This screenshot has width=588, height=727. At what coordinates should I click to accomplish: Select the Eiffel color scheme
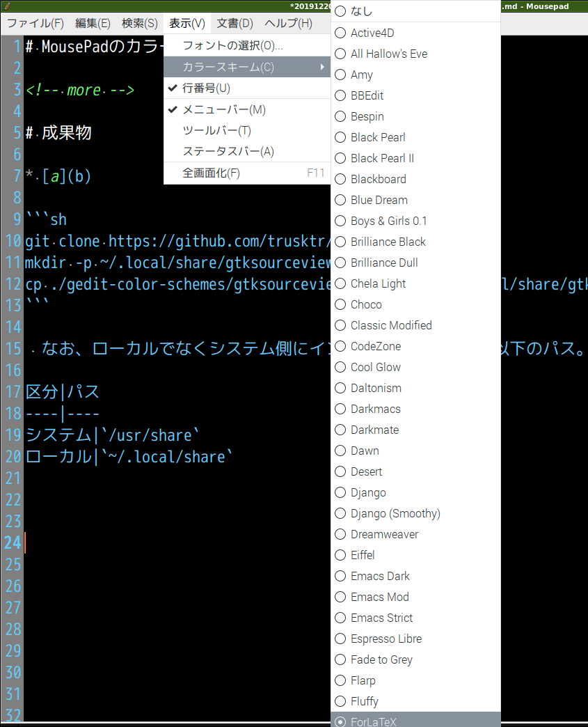click(x=415, y=555)
